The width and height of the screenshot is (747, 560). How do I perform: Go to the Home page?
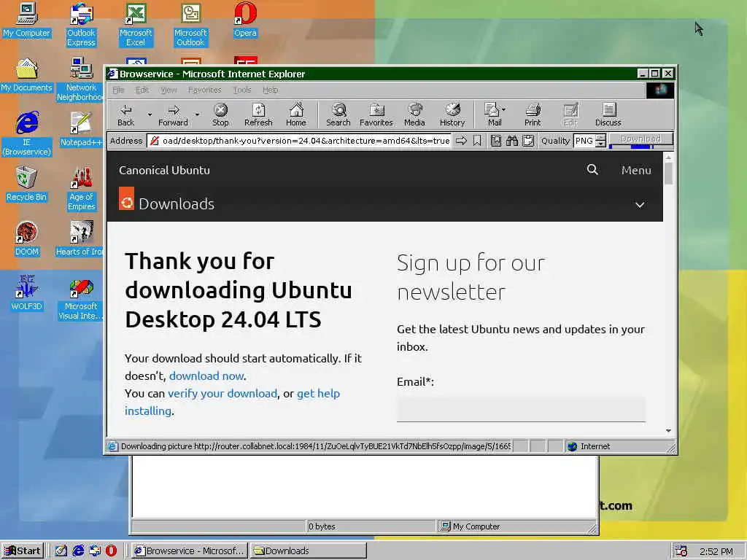point(296,114)
